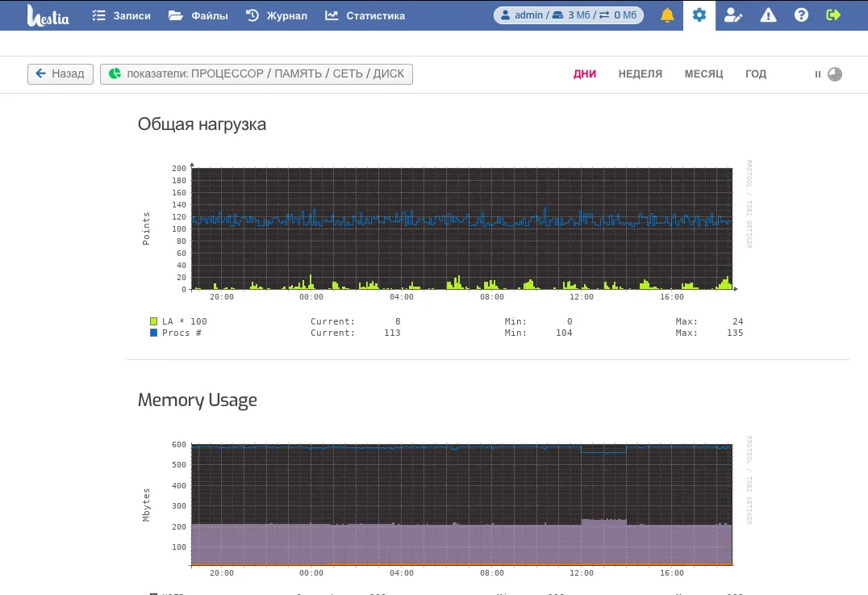Click the admin user usage panel
Screen dimensions: 868x595
pyautogui.click(x=569, y=15)
